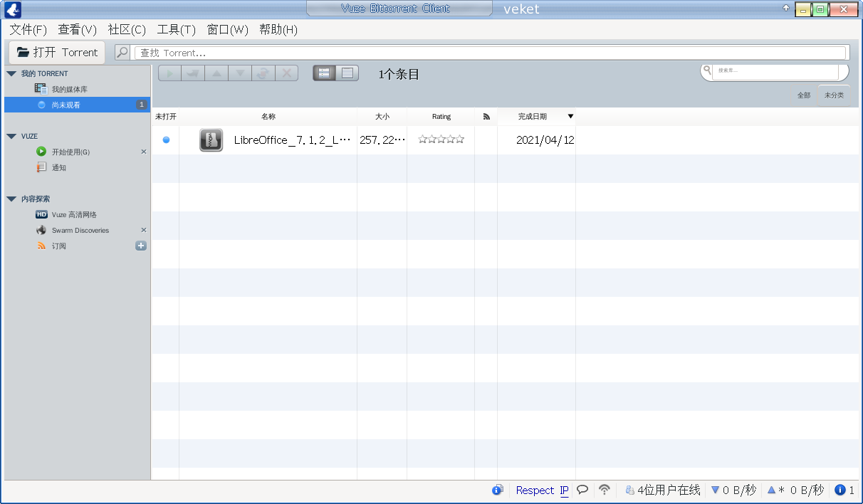Switch to the big row list view
863x504 pixels.
tap(324, 73)
